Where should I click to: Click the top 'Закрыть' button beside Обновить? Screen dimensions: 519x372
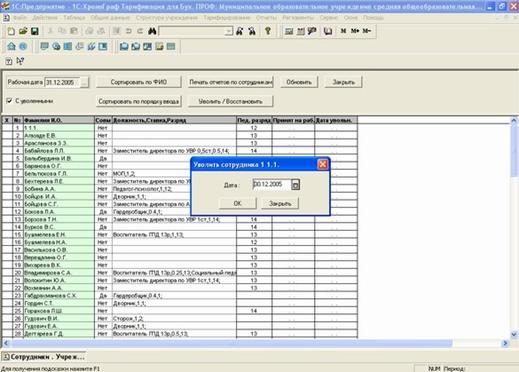(x=343, y=82)
